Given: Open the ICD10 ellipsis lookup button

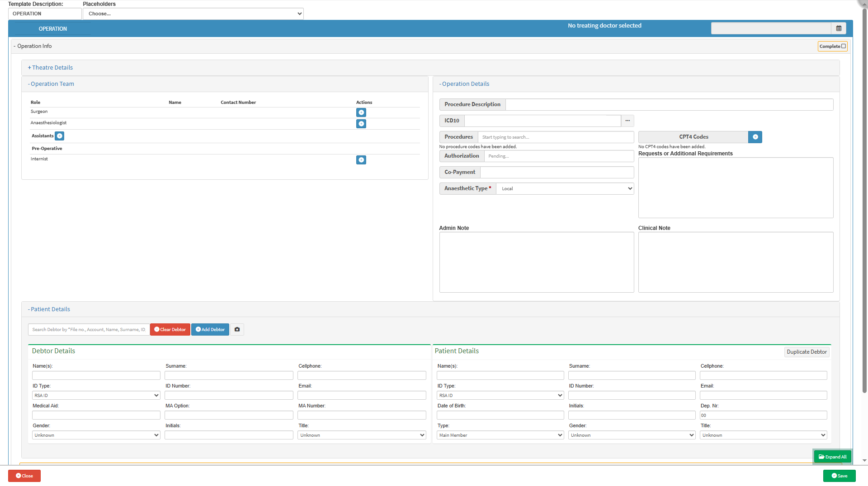Looking at the screenshot, I should point(627,121).
